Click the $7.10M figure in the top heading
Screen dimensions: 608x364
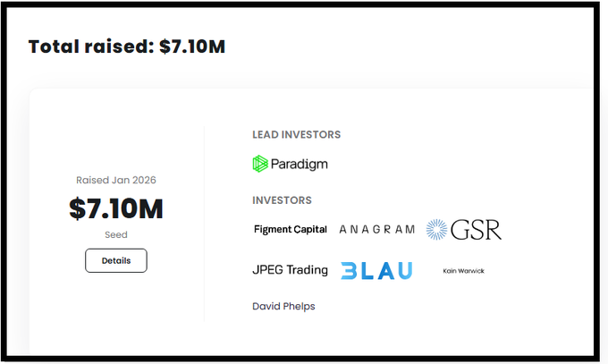(192, 47)
